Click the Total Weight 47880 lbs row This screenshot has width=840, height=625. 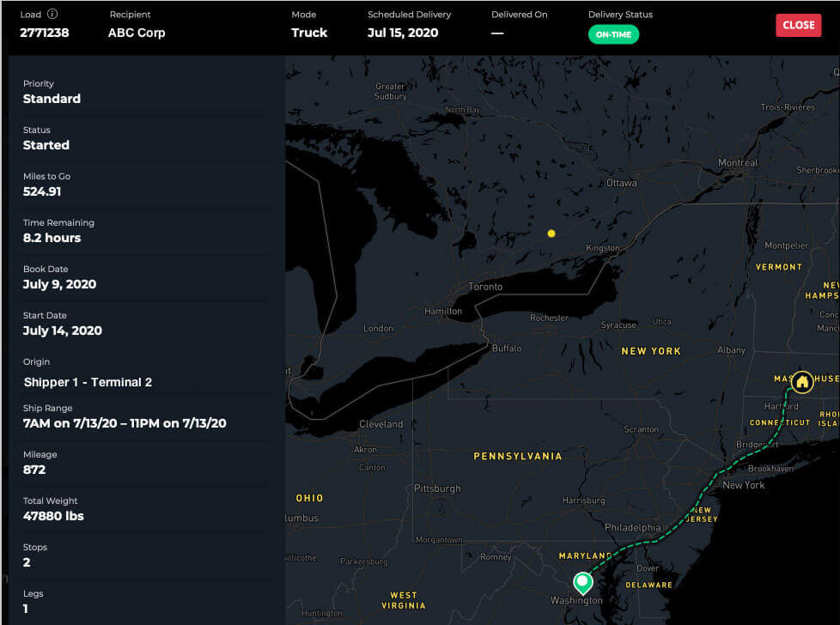pos(53,516)
